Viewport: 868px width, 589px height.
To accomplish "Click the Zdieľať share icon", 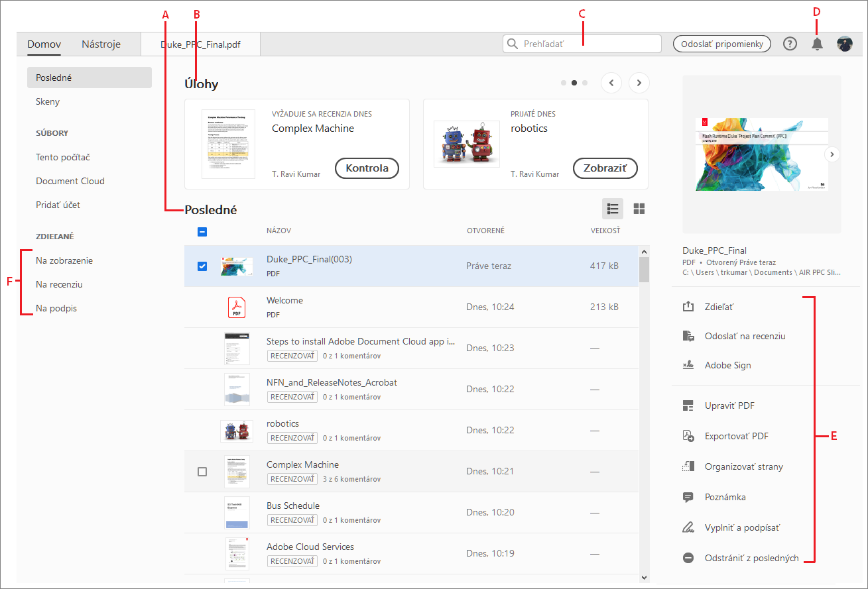I will pyautogui.click(x=688, y=307).
